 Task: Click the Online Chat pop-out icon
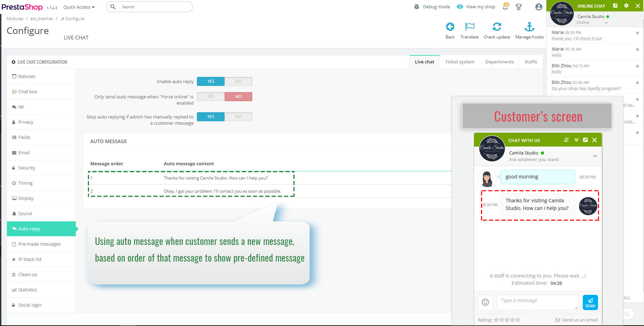pyautogui.click(x=615, y=6)
